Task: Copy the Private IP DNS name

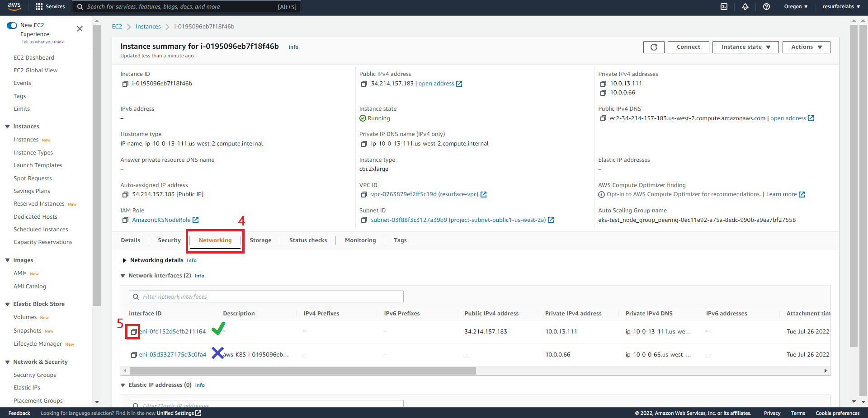Action: [364, 144]
